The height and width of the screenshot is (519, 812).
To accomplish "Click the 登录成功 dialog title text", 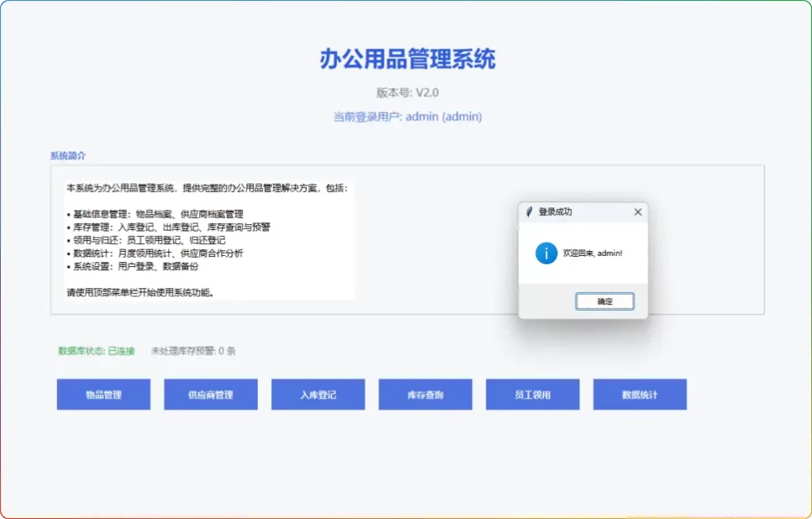I will coord(555,212).
